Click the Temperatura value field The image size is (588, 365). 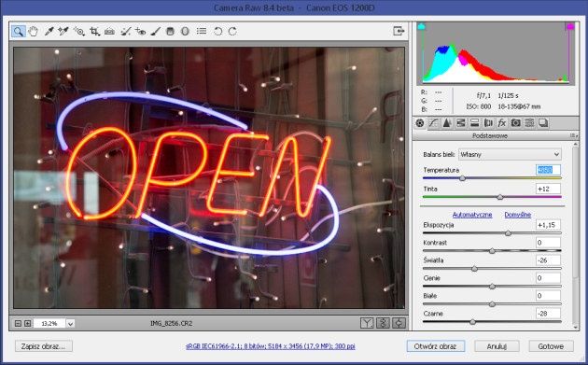pos(548,170)
